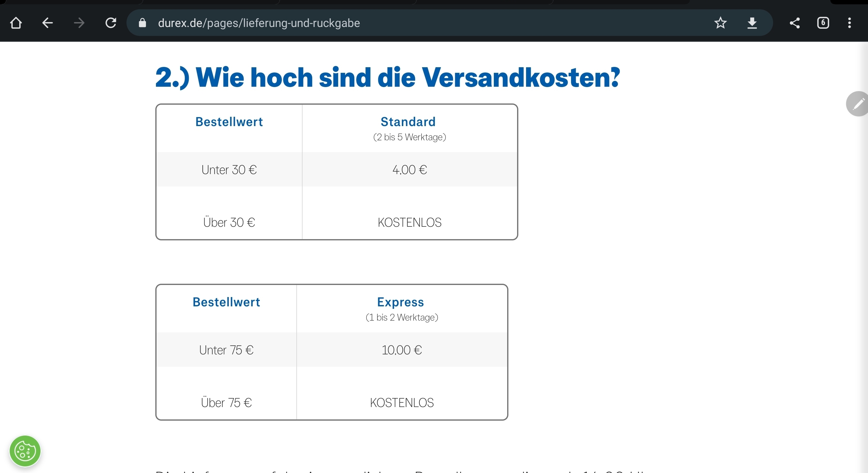Go back to previous page
The image size is (868, 473).
[47, 23]
